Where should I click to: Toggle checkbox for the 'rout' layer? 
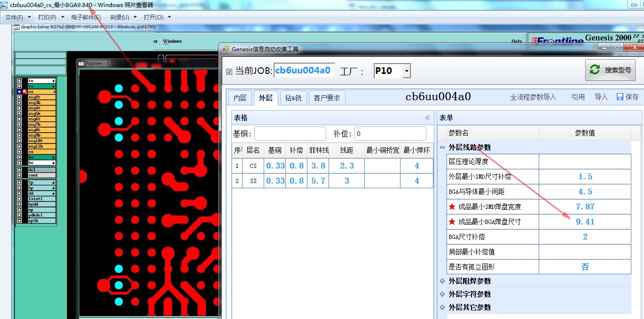(x=19, y=175)
